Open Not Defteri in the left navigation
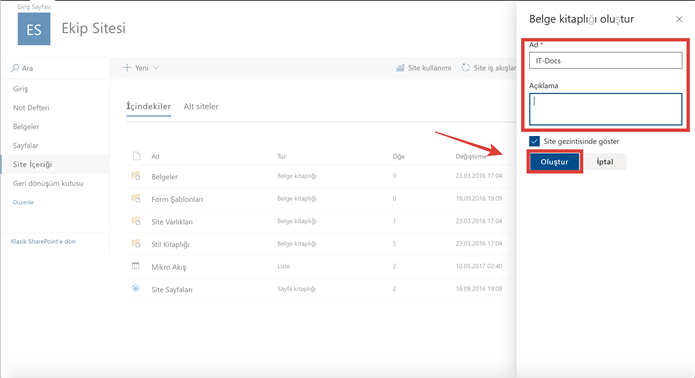695x378 pixels. [31, 108]
